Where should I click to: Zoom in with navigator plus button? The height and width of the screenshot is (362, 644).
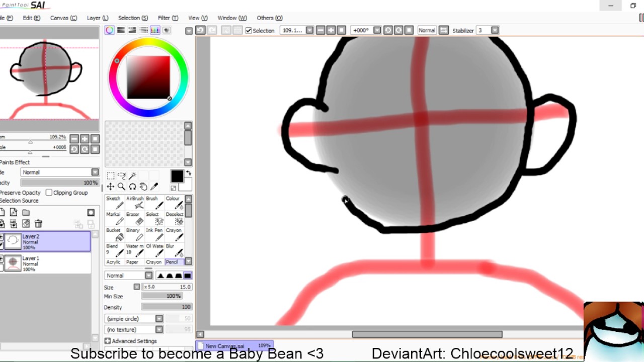[x=85, y=139]
